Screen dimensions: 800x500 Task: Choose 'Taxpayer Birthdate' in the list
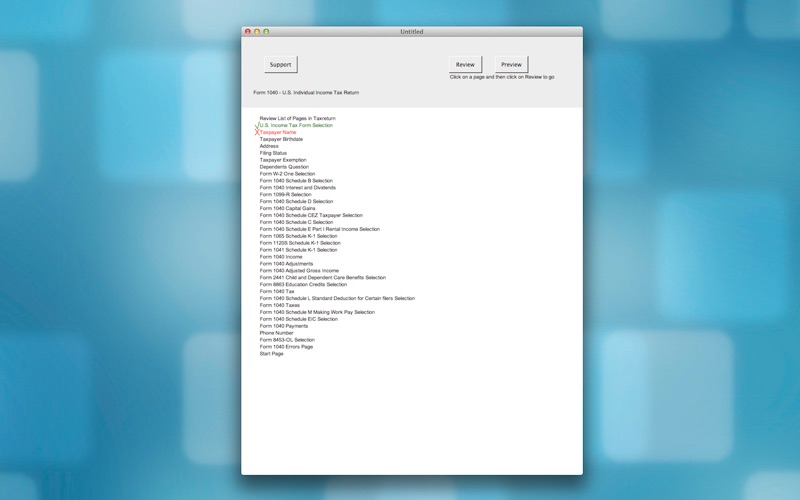pos(281,139)
